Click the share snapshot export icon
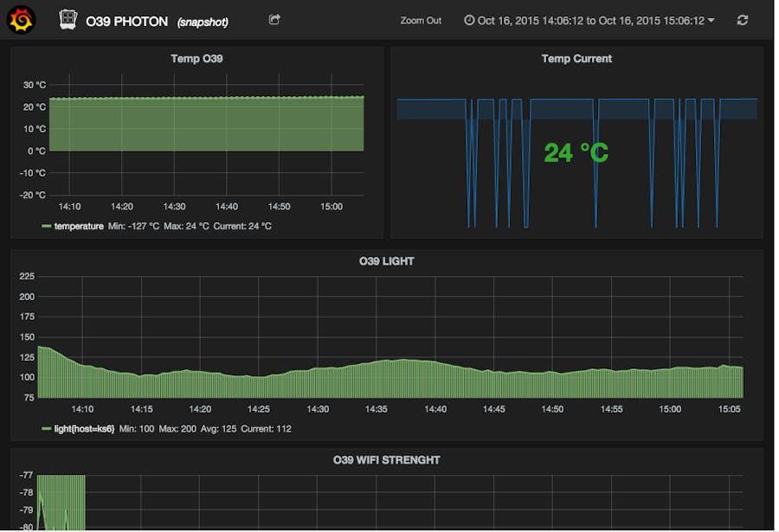 click(274, 19)
